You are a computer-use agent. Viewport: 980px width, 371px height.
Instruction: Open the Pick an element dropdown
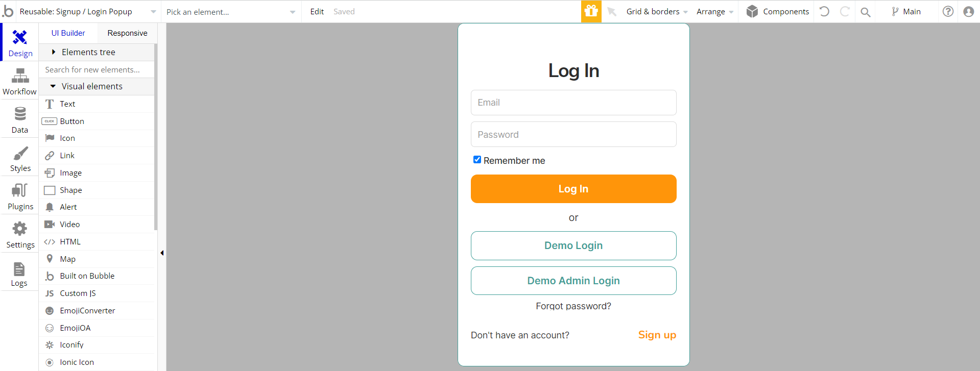point(231,12)
